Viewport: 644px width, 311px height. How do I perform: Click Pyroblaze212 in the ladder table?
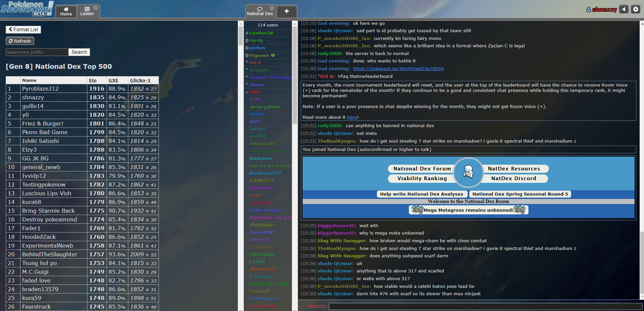40,89
